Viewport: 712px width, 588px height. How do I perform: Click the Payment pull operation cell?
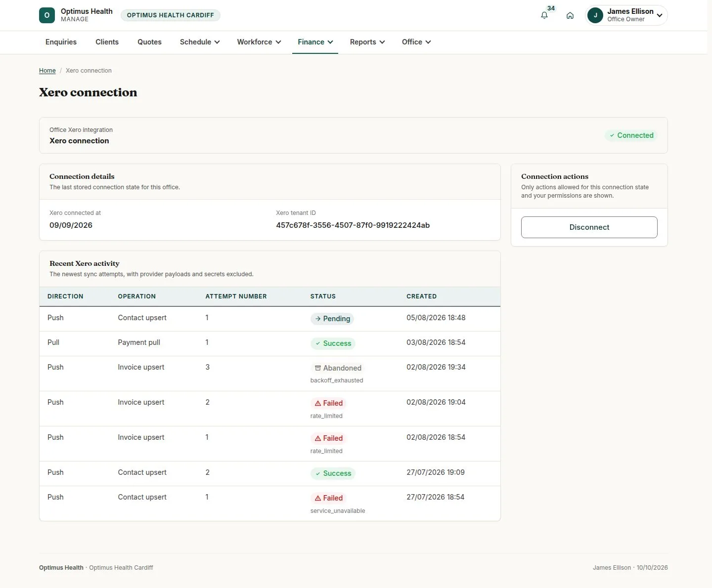coord(139,342)
